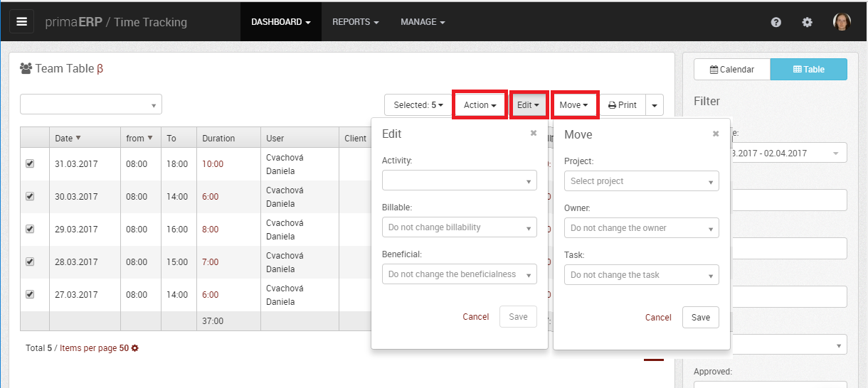Click the Client column header
The image size is (868, 388).
coord(355,138)
